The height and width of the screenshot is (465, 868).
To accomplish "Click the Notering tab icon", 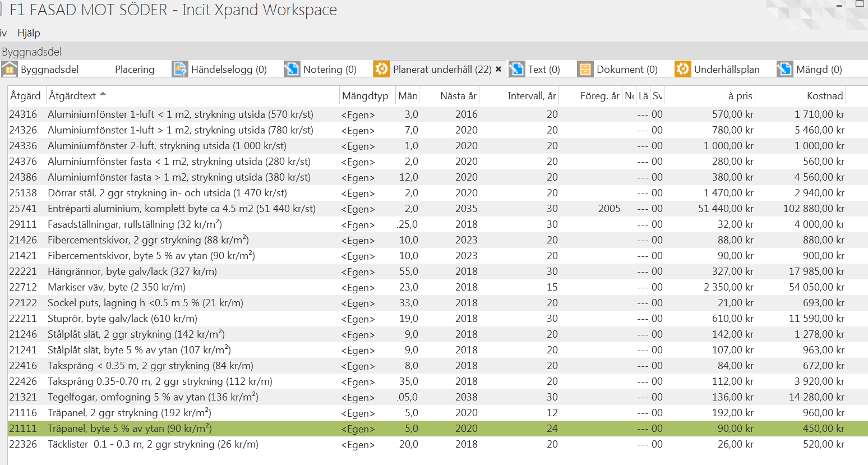I will pos(292,69).
